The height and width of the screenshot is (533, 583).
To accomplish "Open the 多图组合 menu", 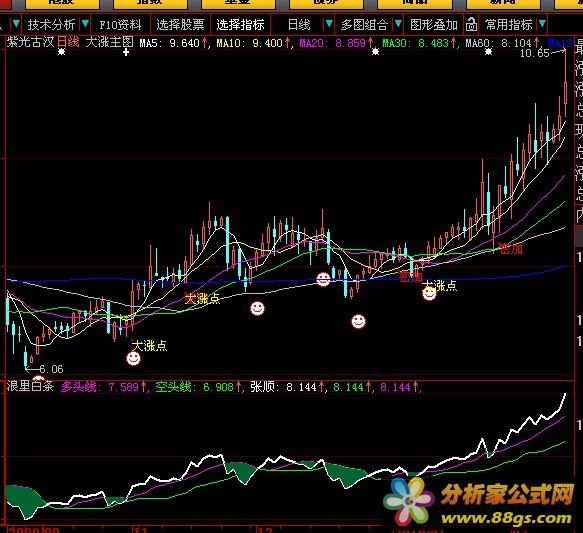I will (364, 25).
